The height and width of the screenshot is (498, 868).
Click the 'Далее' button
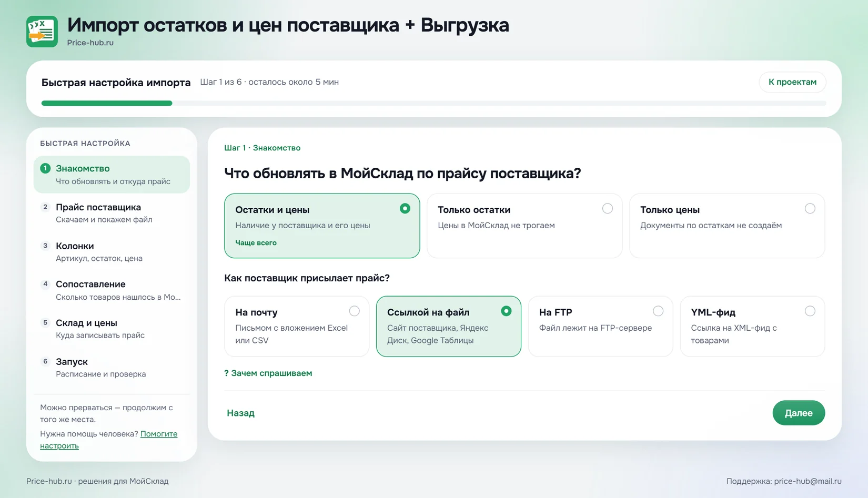click(x=799, y=413)
